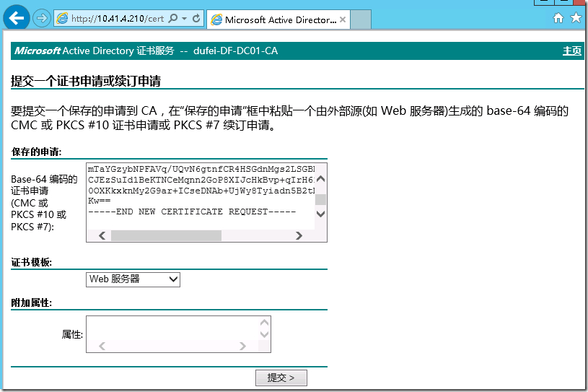Click the Kw== line in request box

coord(100,201)
